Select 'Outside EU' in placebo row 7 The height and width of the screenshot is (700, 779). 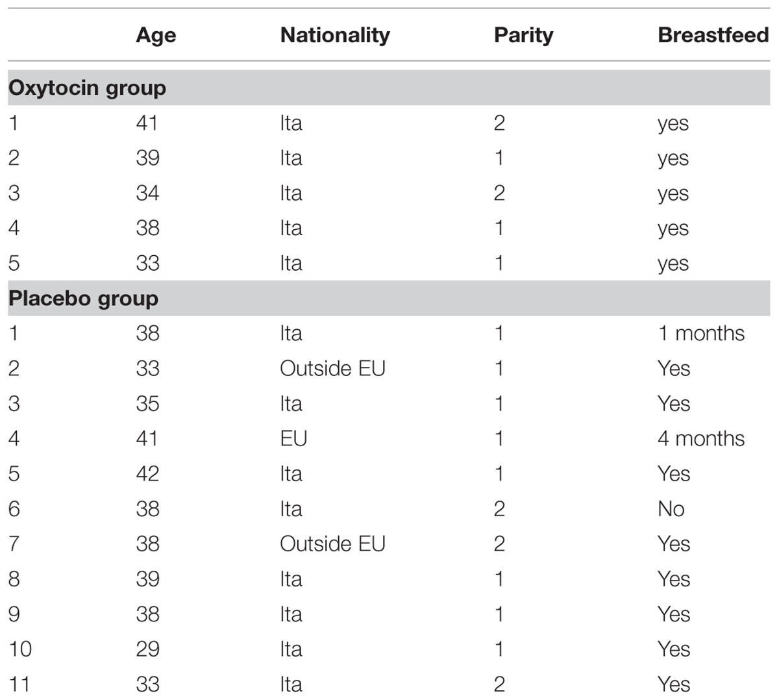(332, 544)
